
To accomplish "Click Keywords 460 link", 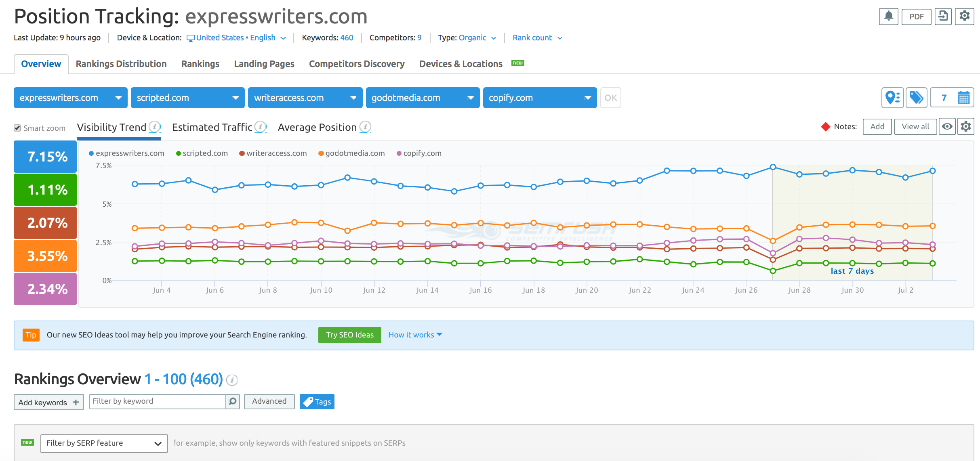I will point(347,38).
